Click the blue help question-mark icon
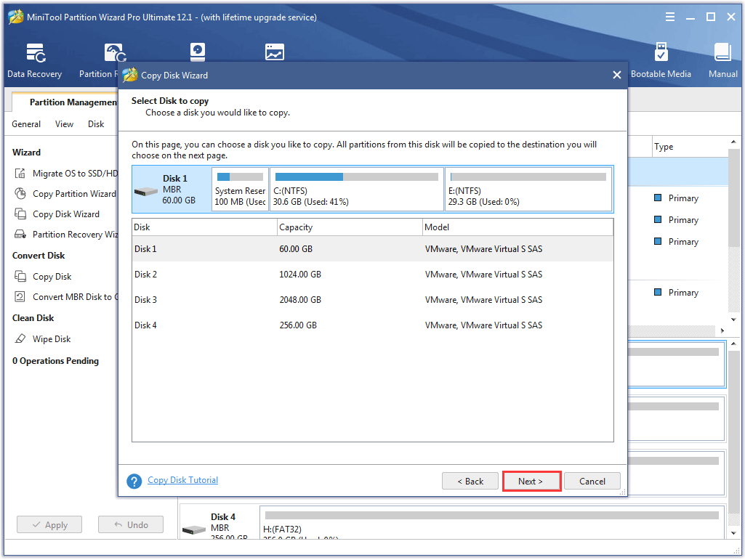Image resolution: width=745 pixels, height=560 pixels. tap(134, 481)
